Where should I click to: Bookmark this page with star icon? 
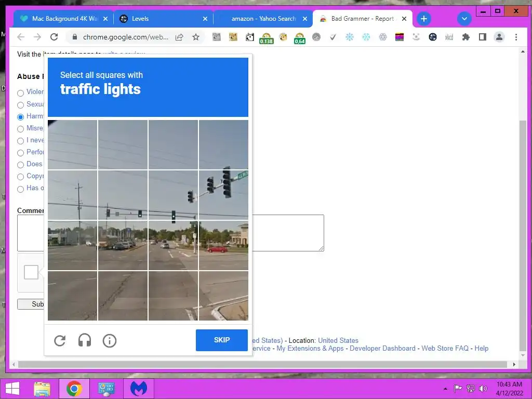pyautogui.click(x=196, y=37)
